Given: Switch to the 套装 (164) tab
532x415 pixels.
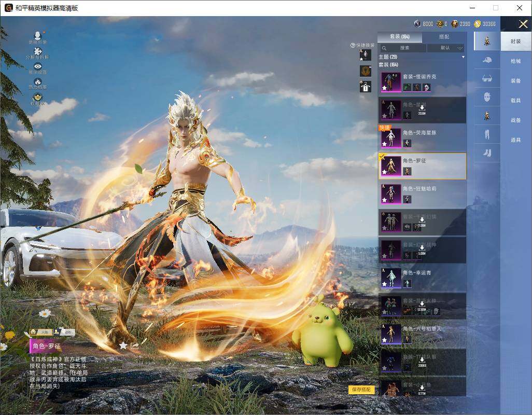Looking at the screenshot, I should pos(400,37).
